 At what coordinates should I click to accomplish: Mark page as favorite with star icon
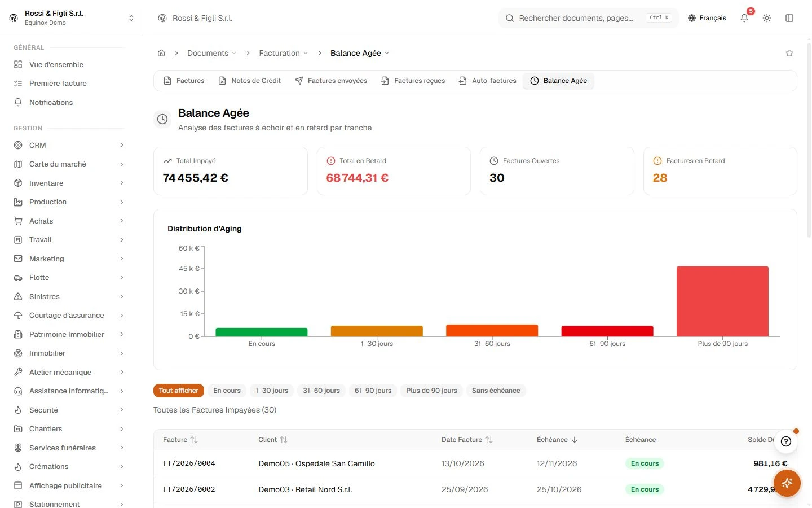click(x=789, y=53)
